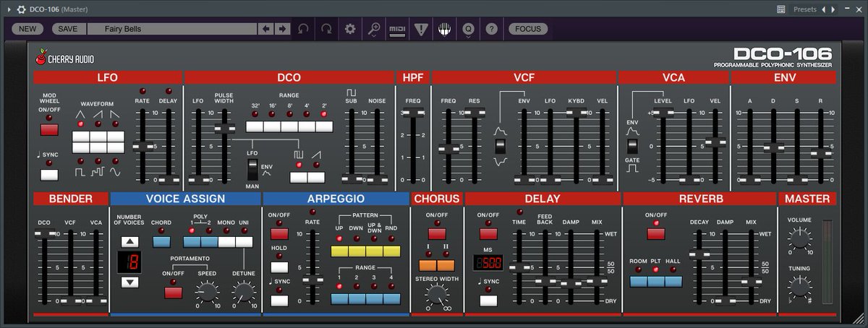Toggle DCO sawtooth wave button
The width and height of the screenshot is (868, 328).
tap(317, 177)
